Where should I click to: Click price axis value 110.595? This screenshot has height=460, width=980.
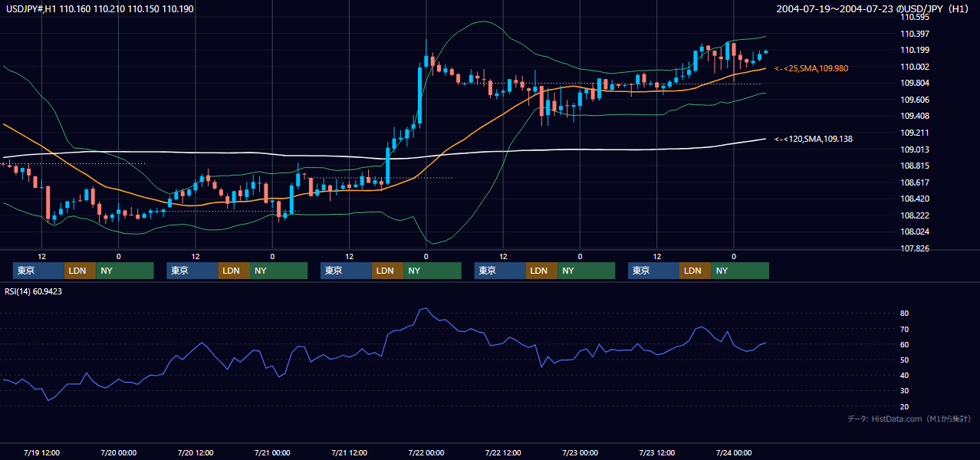pos(915,17)
